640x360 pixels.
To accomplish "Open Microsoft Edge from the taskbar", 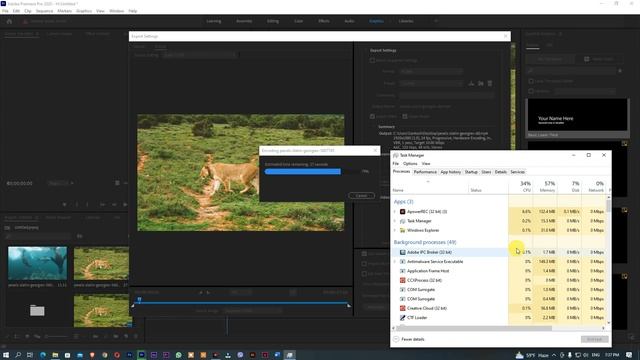I will tap(43, 355).
